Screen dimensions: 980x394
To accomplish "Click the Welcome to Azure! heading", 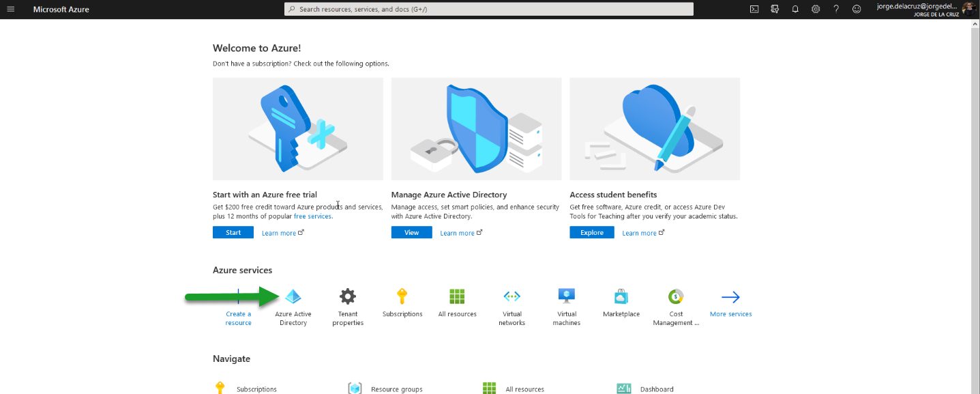I will tap(256, 48).
